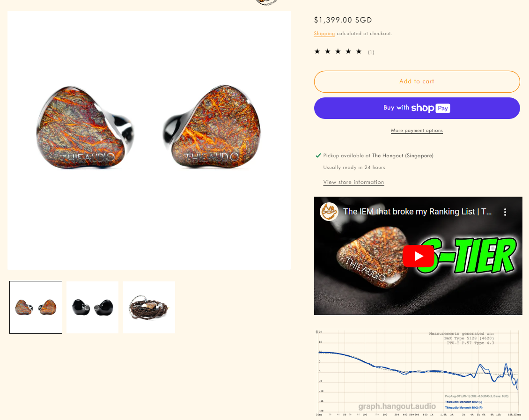Click the main product image

click(149, 140)
